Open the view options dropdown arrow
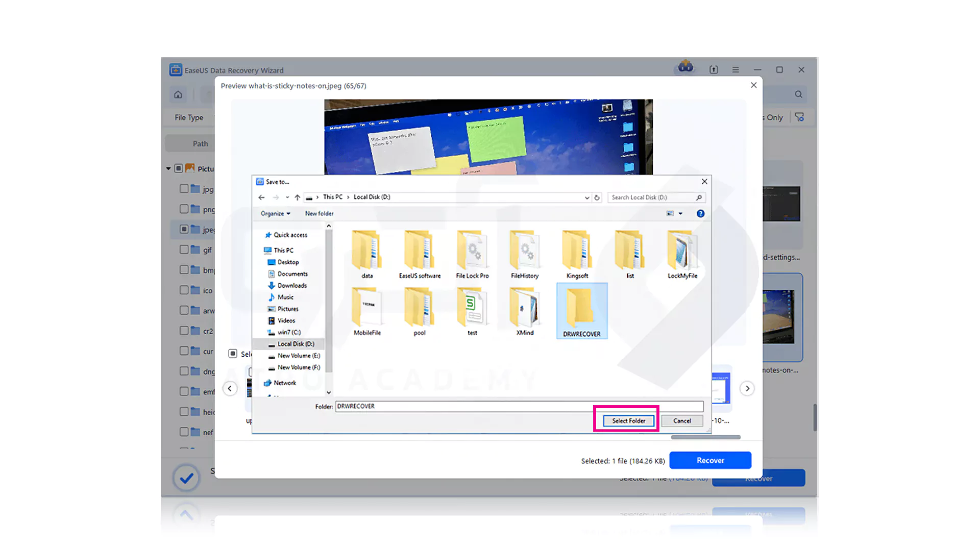 pos(680,214)
